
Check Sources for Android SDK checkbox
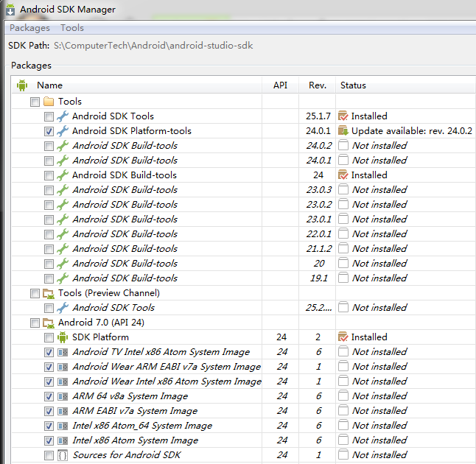pyautogui.click(x=49, y=455)
